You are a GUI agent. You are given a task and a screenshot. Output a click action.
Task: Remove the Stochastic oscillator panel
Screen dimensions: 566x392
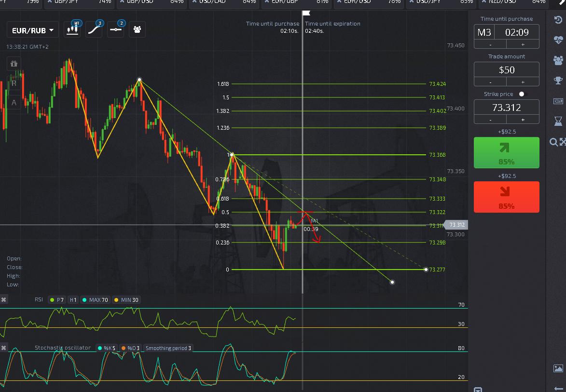point(3,348)
